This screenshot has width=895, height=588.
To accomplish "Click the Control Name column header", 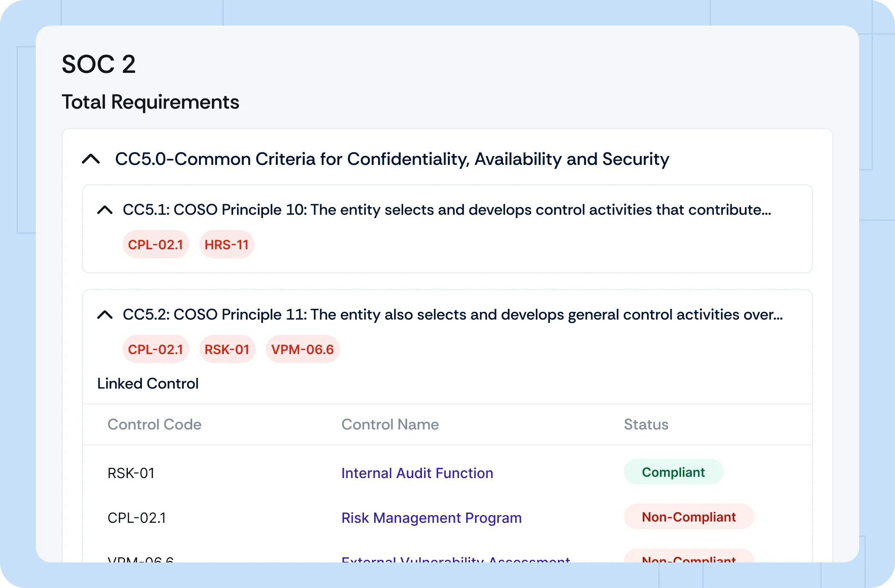I will (390, 424).
